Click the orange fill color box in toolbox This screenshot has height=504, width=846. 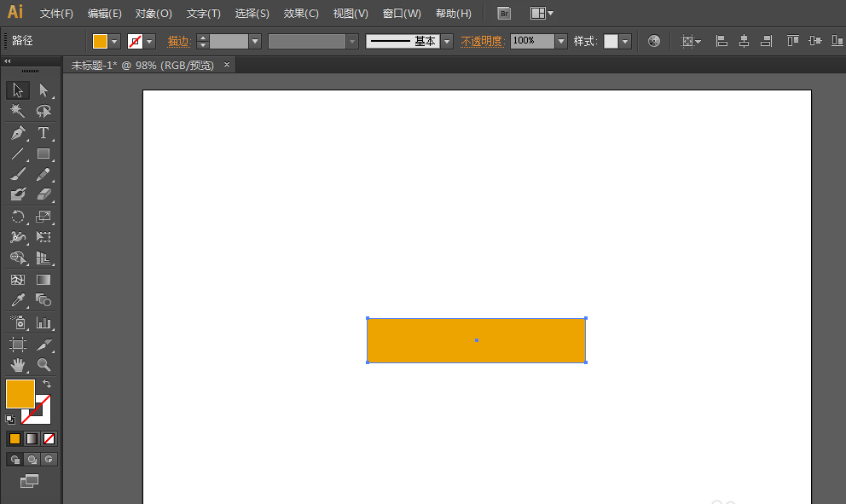[20, 393]
